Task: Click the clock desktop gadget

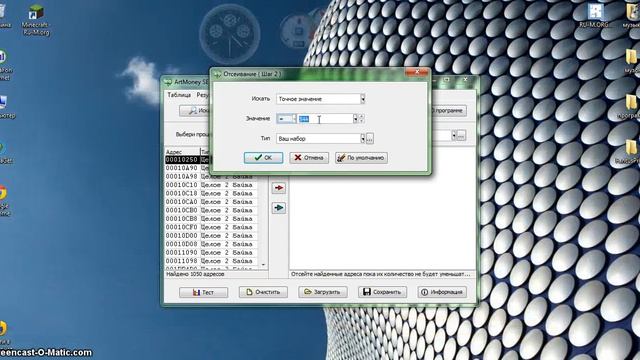Action: tap(230, 35)
